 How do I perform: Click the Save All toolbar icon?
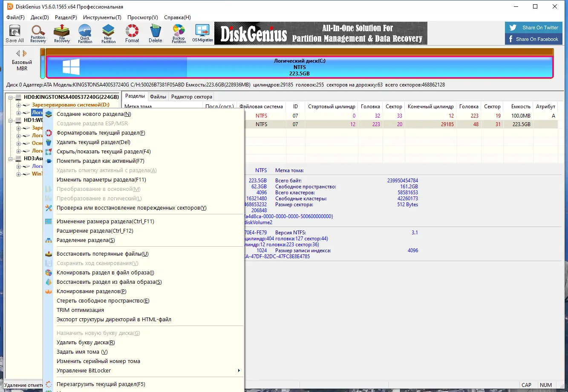(x=14, y=34)
